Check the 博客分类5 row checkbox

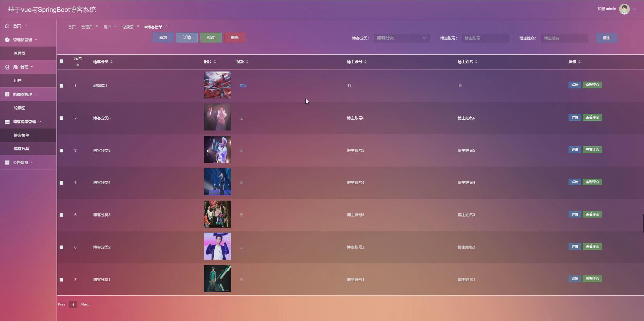click(x=61, y=150)
